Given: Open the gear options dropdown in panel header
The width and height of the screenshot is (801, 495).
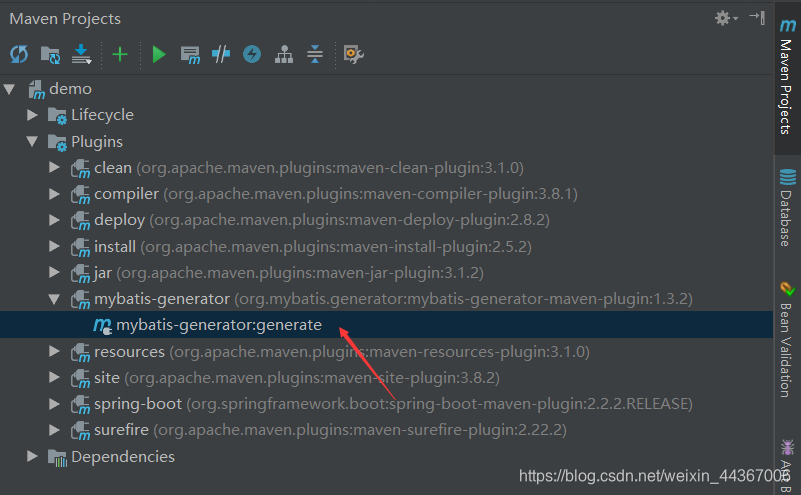Looking at the screenshot, I should 726,18.
